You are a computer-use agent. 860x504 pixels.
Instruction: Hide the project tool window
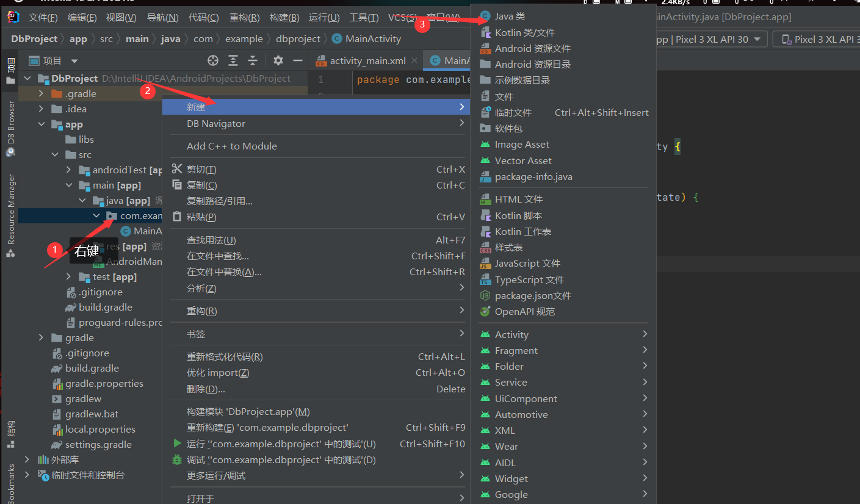click(298, 60)
